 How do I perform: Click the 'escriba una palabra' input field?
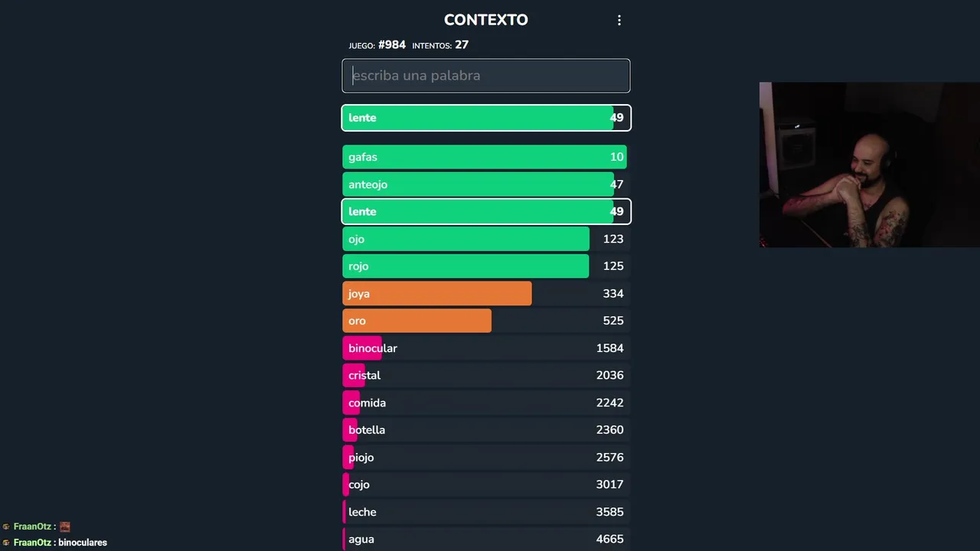pos(485,76)
